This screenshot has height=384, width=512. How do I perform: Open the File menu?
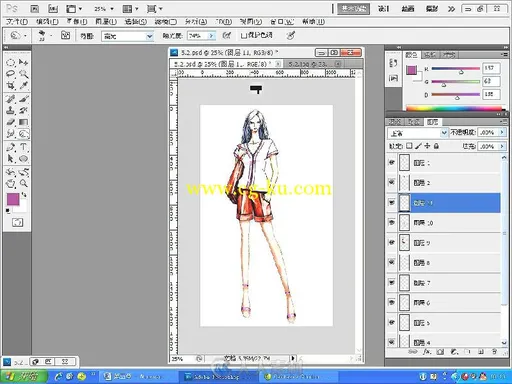point(17,22)
